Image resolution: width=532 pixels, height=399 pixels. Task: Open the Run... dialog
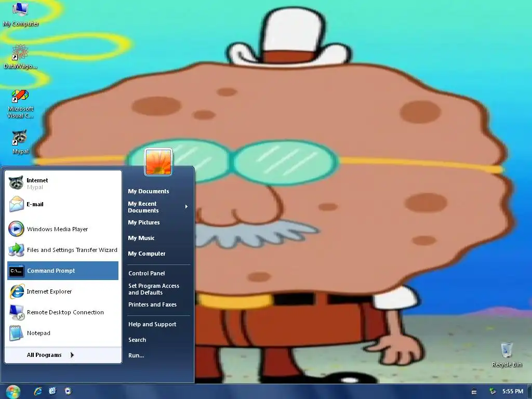click(158, 355)
